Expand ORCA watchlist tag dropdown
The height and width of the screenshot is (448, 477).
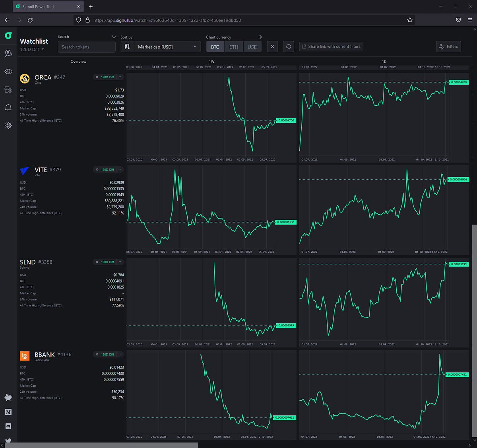pos(120,77)
